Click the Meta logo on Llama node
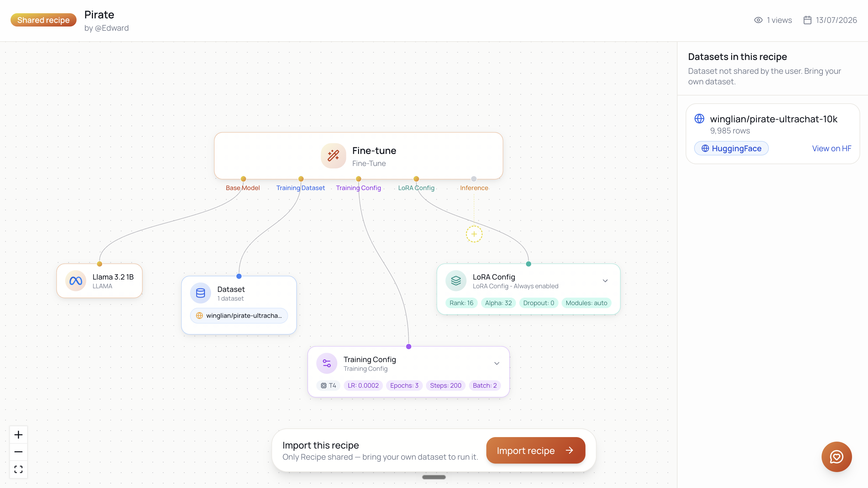This screenshot has height=488, width=868. click(x=76, y=280)
